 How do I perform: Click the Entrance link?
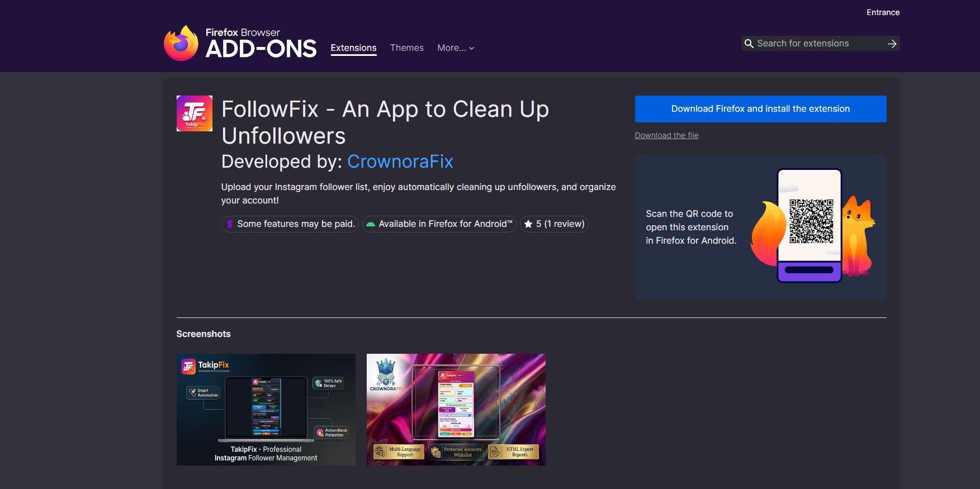coord(883,12)
